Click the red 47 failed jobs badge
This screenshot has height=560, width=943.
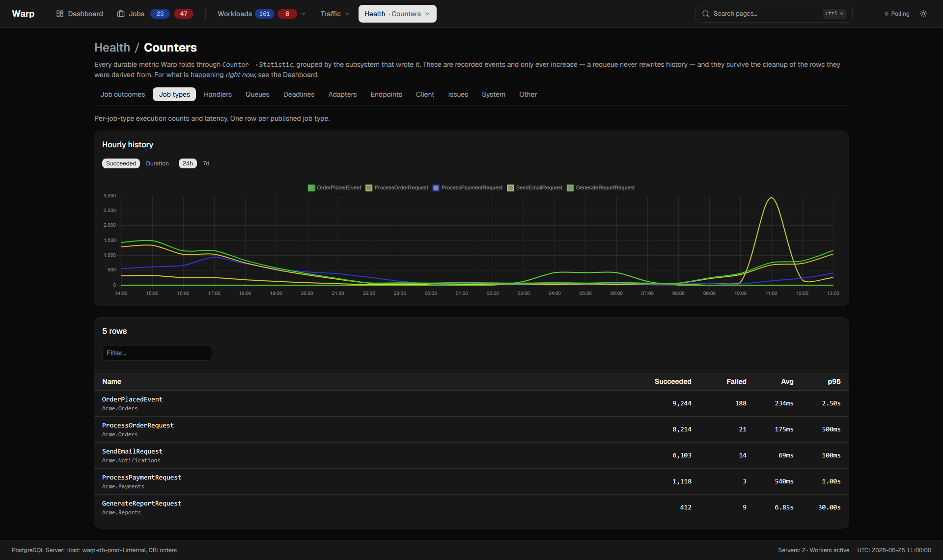(x=184, y=14)
